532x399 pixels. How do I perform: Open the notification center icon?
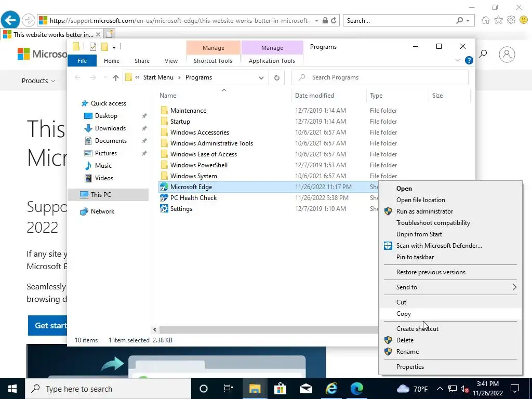point(515,389)
